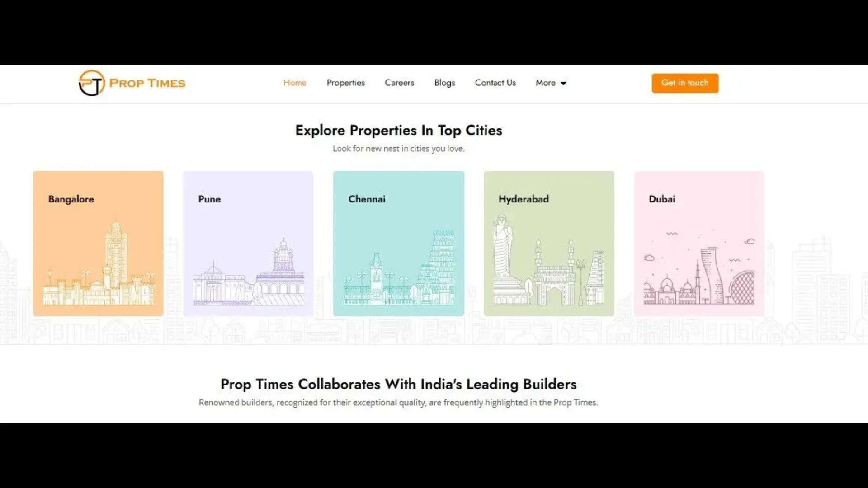Click the Prop Times brand text
868x488 pixels.
(147, 83)
